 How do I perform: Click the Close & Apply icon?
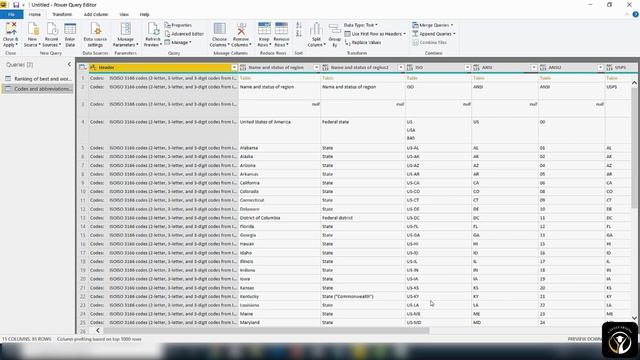(x=11, y=29)
